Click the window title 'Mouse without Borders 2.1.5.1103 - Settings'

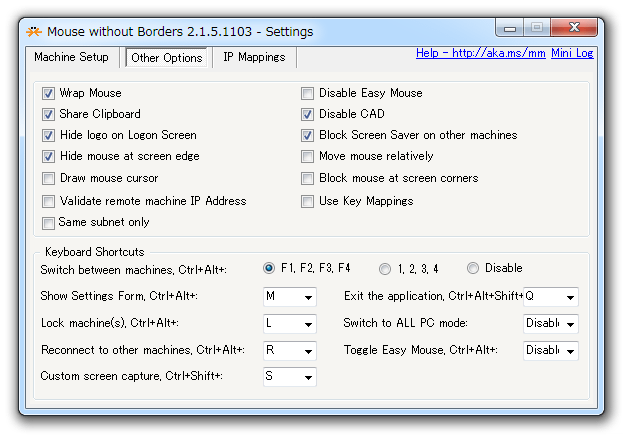[x=180, y=32]
